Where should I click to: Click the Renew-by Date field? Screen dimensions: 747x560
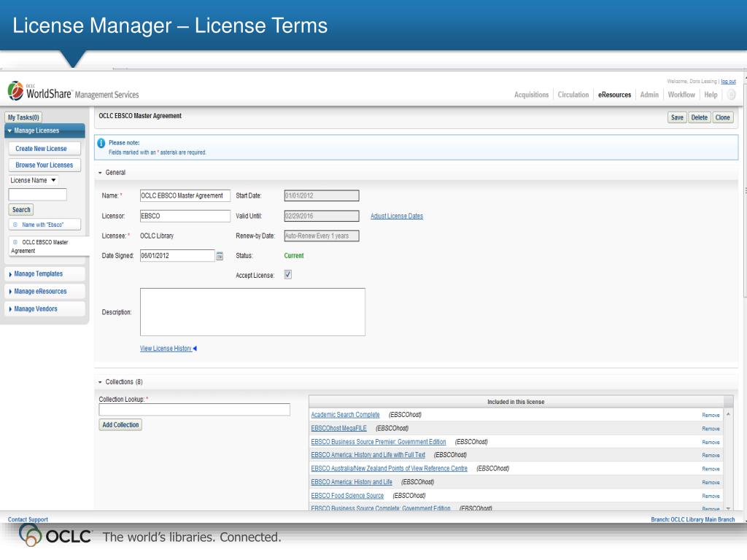click(322, 236)
